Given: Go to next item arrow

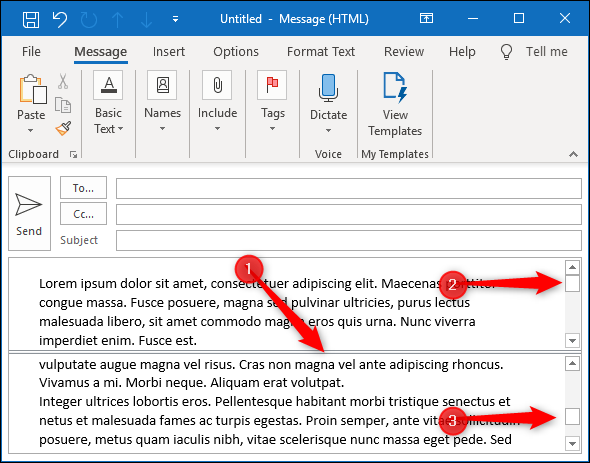Looking at the screenshot, I should click(146, 19).
